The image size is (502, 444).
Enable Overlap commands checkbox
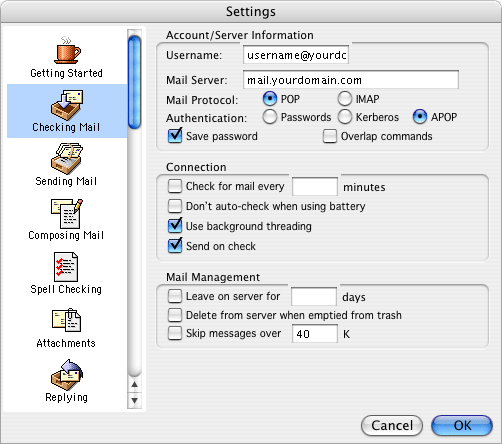[330, 136]
